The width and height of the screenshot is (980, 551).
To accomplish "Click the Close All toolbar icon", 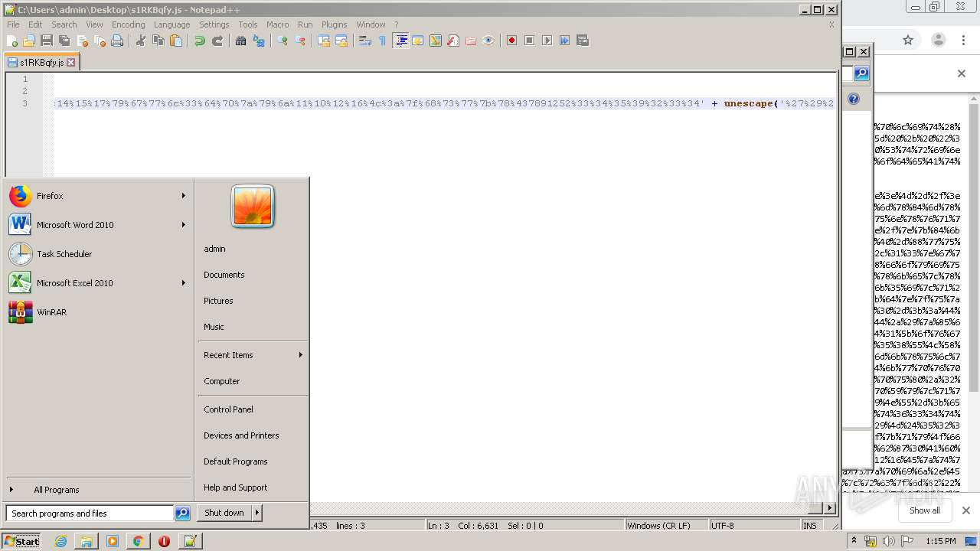I will pyautogui.click(x=100, y=41).
